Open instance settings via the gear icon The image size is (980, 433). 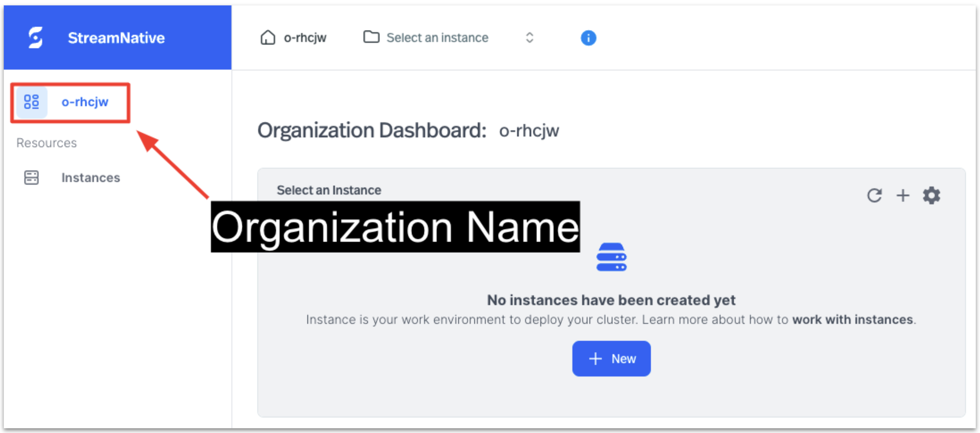click(931, 195)
